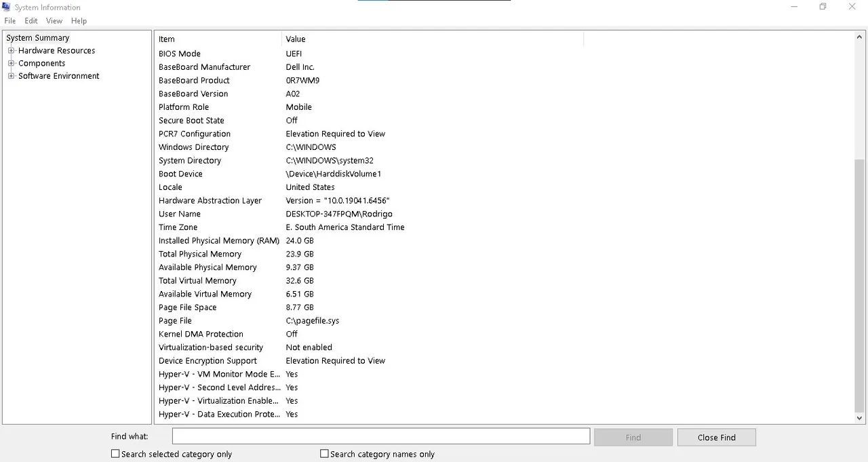
Task: Select the BaseBoard Manufacturer row
Action: (x=504, y=67)
